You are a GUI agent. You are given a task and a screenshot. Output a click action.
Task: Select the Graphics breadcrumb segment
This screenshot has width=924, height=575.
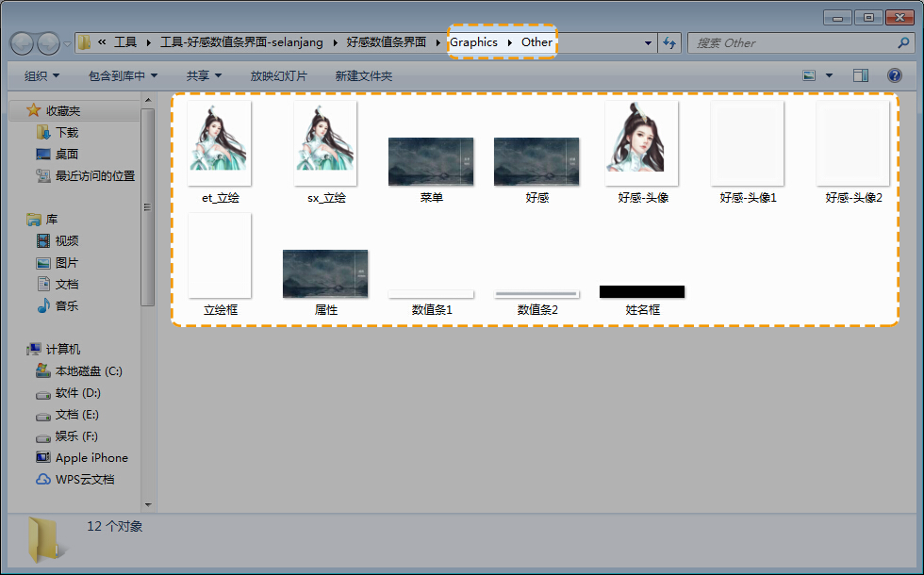pyautogui.click(x=473, y=42)
